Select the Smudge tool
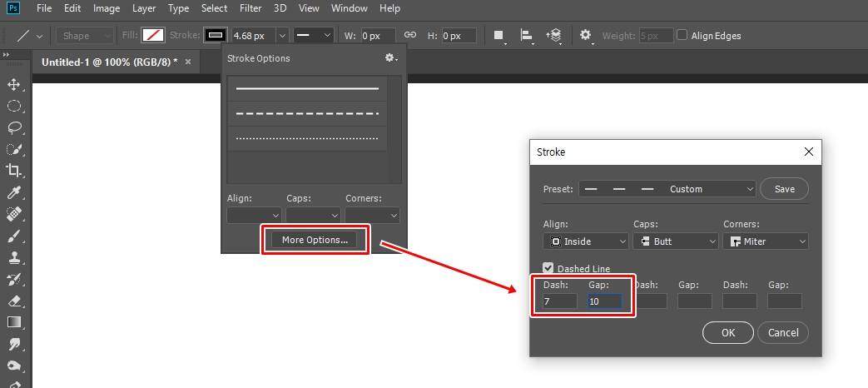 coord(14,344)
